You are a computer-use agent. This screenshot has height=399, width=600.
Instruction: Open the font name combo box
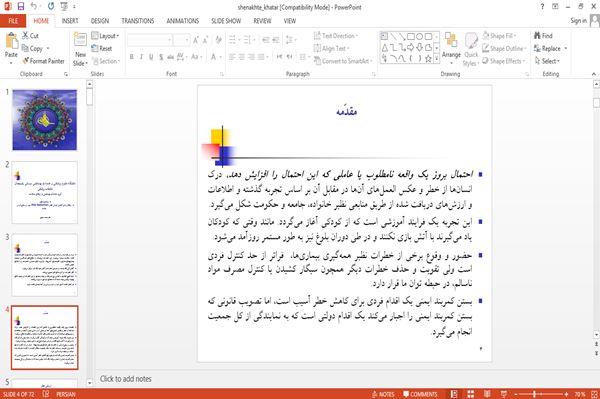coord(150,40)
